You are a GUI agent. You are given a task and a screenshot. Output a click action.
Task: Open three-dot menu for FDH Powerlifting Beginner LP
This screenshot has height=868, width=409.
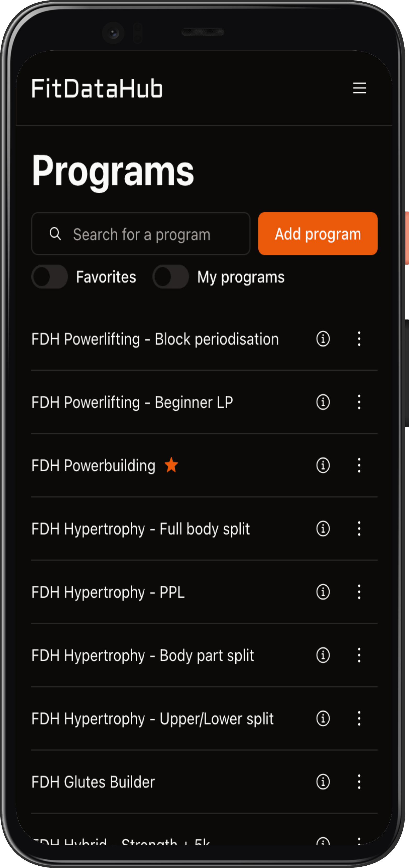[359, 402]
